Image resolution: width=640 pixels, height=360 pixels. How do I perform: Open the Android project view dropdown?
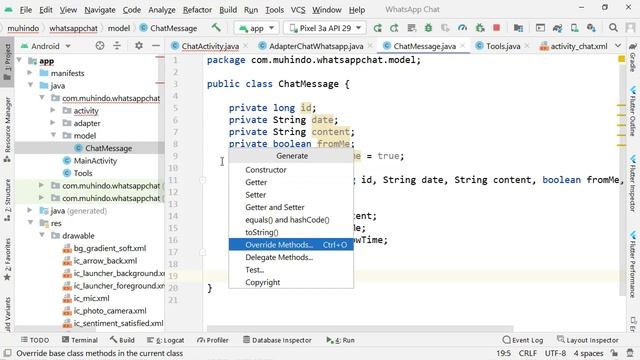[46, 46]
